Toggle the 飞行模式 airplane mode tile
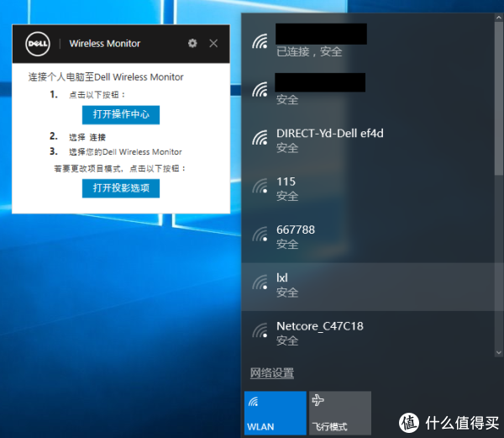 click(x=340, y=413)
